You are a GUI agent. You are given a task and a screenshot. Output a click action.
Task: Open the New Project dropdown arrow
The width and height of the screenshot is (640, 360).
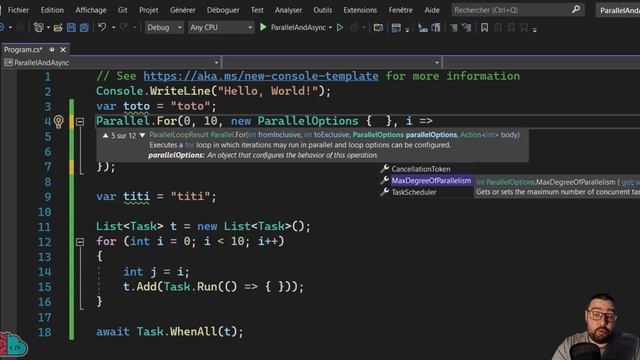coord(48,27)
